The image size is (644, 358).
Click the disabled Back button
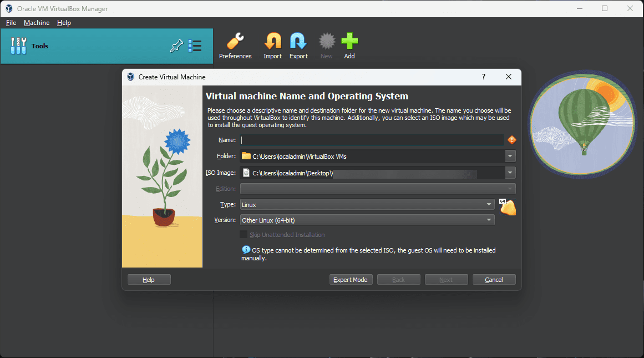point(398,280)
